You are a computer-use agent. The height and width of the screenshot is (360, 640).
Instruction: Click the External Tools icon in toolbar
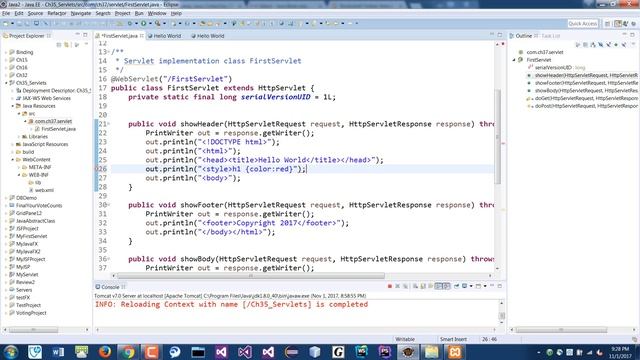[158, 24]
